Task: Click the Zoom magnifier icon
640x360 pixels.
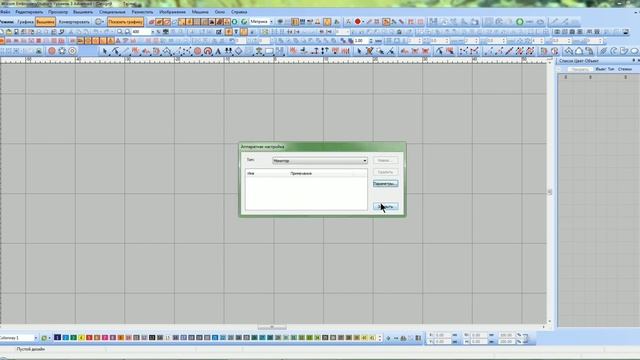Action: 120,32
